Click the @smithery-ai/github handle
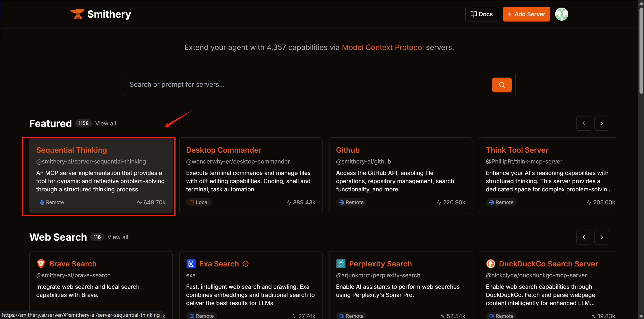 (363, 162)
